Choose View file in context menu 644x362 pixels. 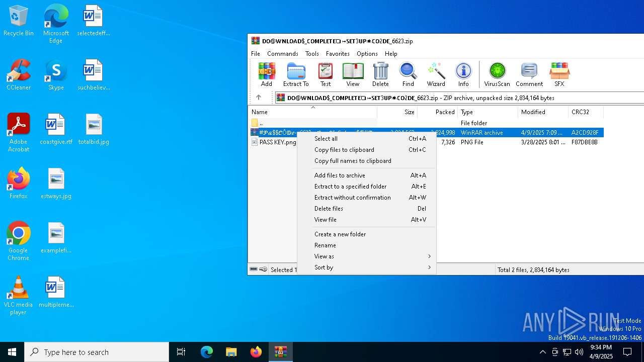click(x=367, y=220)
